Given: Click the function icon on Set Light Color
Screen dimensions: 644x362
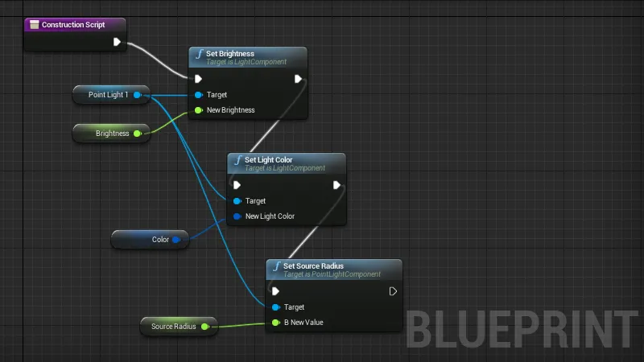Looking at the screenshot, I should click(x=238, y=160).
